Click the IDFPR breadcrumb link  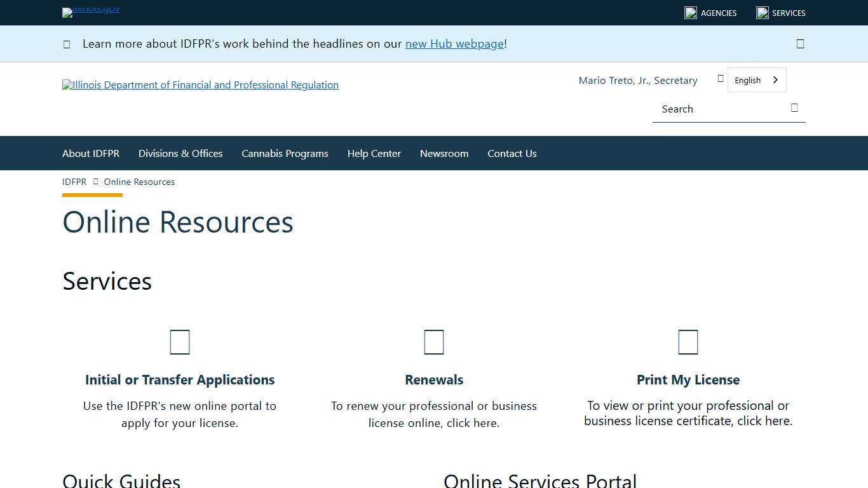point(74,182)
